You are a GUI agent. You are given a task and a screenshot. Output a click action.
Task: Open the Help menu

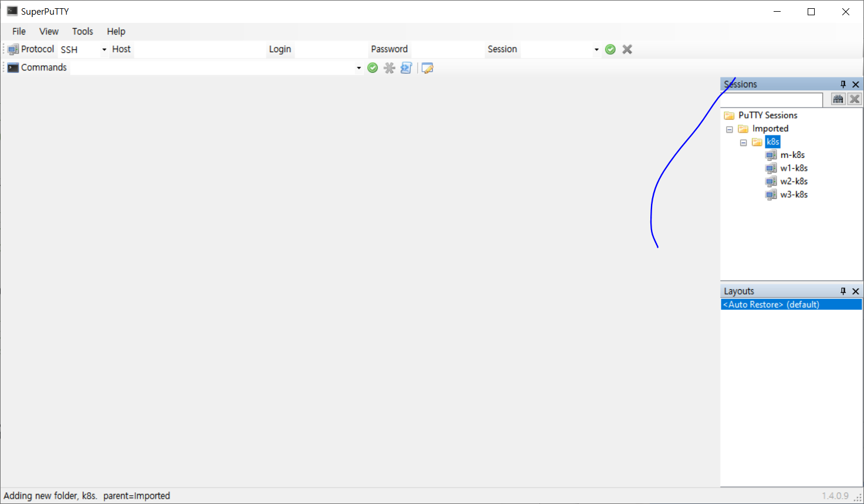[116, 31]
